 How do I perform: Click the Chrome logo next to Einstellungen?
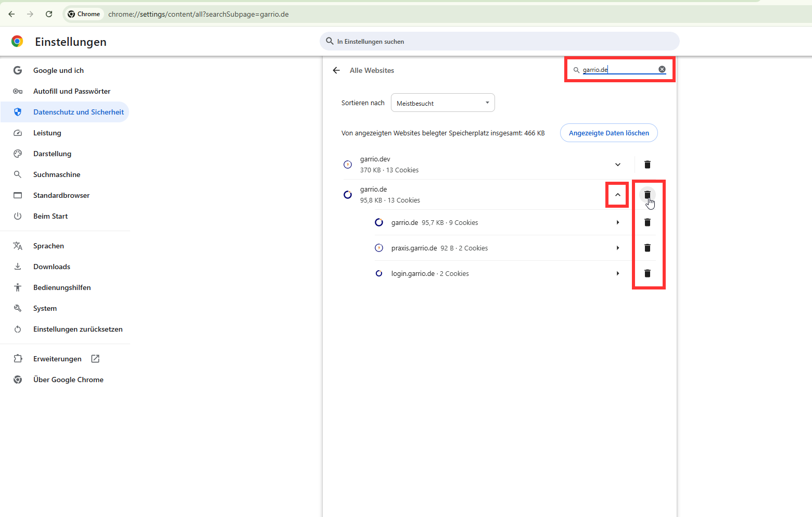(17, 41)
